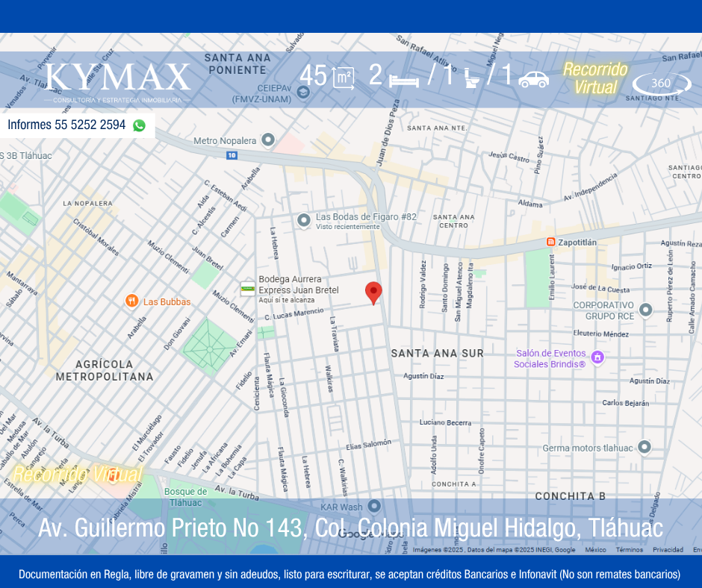Open the Términos link on the map footer
Image resolution: width=702 pixels, height=588 pixels.
point(629,550)
